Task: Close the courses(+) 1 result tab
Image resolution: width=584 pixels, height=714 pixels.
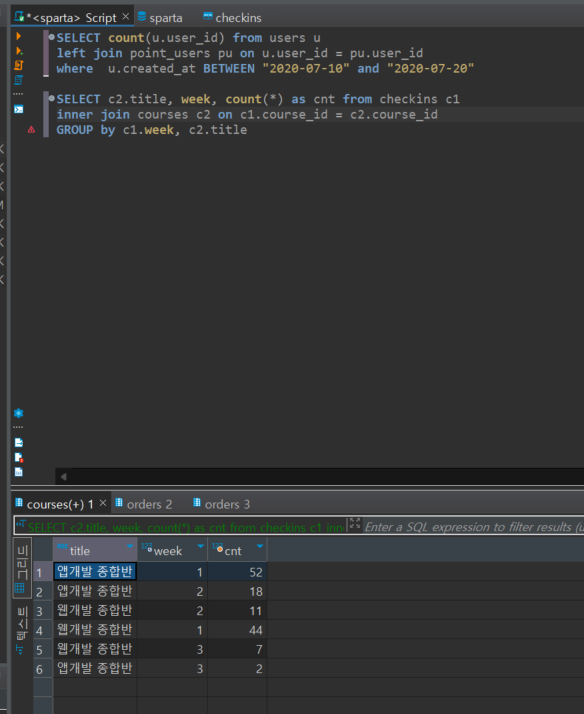Action: click(x=103, y=503)
